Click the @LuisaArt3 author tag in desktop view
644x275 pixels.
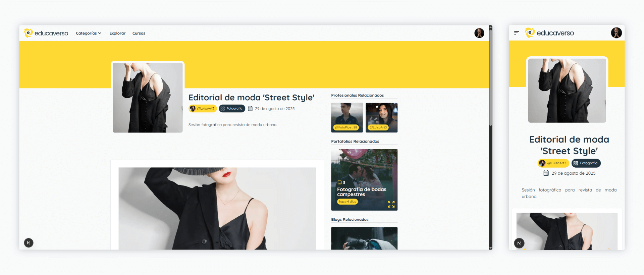pyautogui.click(x=203, y=109)
